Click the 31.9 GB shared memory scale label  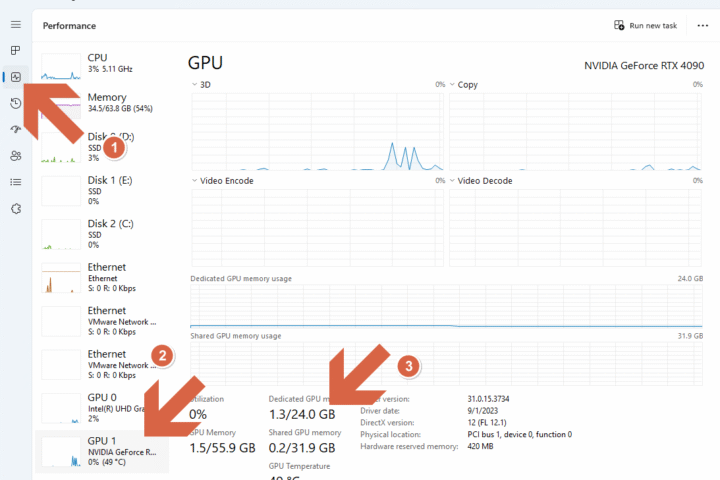point(690,336)
